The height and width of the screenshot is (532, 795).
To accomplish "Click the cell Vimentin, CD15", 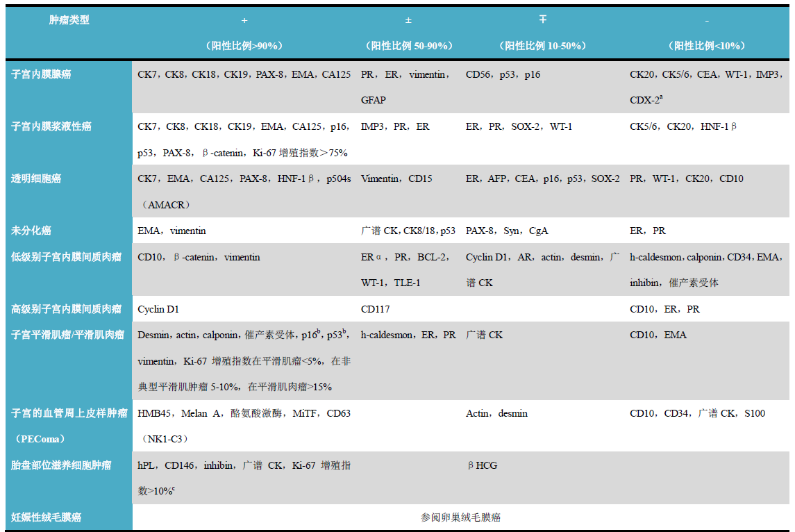I will click(396, 178).
